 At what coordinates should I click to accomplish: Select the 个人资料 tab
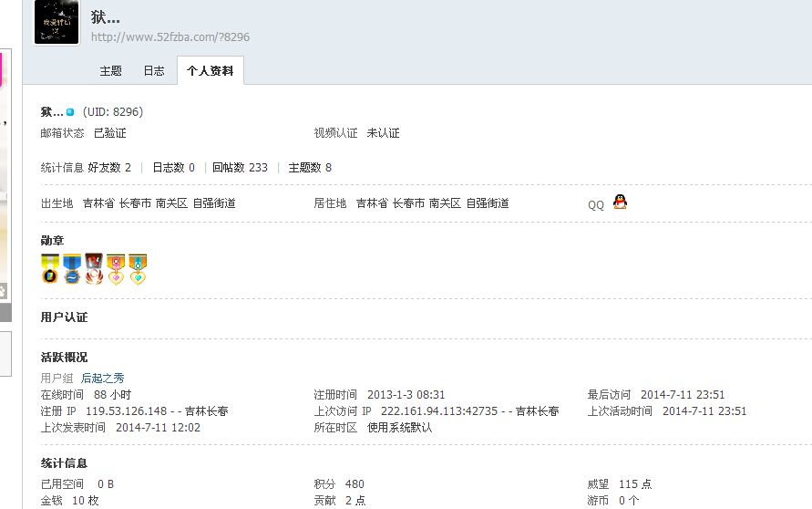point(210,71)
